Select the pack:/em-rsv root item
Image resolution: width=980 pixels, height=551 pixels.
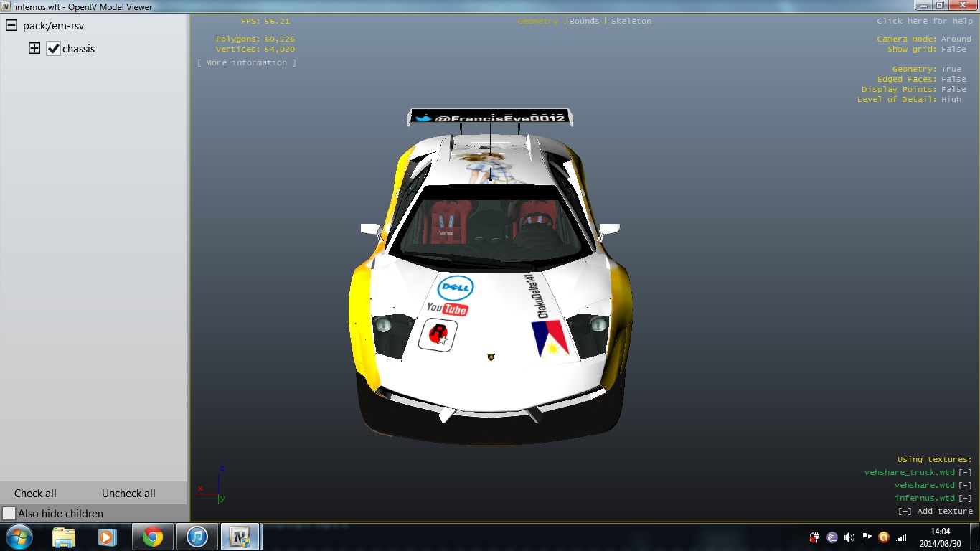click(54, 26)
